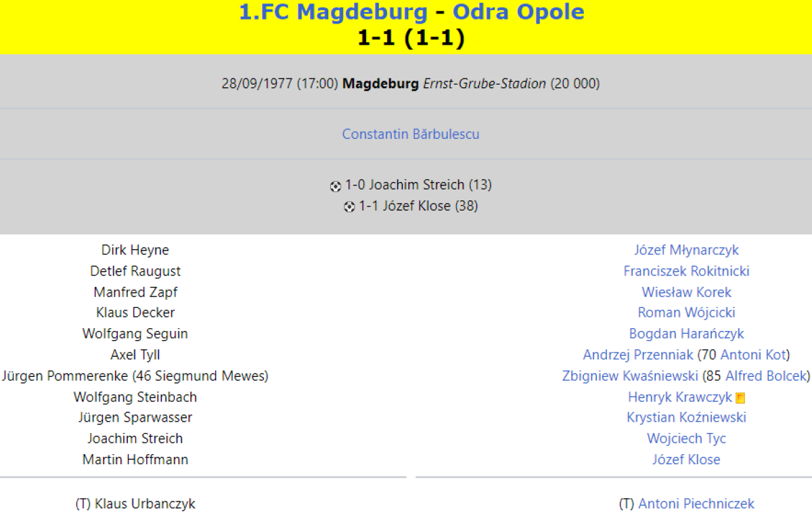The width and height of the screenshot is (812, 513).
Task: Open Henryk Krawczyk's player page
Action: pos(679,397)
